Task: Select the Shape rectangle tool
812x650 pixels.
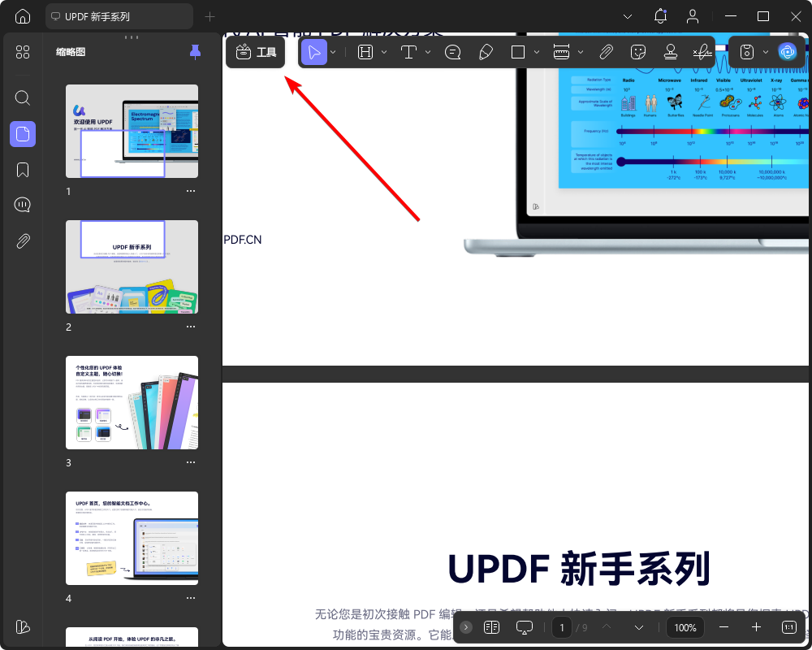Action: [x=518, y=51]
